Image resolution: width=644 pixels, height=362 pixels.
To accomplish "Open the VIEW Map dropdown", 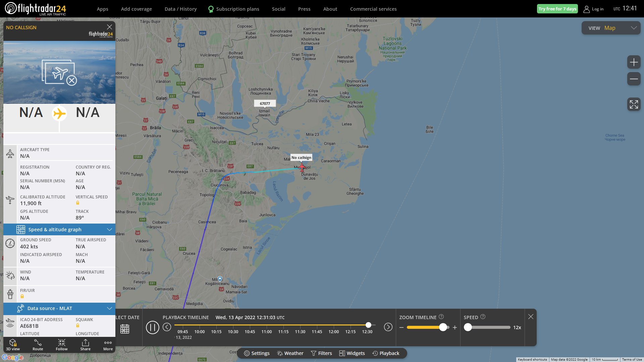I will click(x=610, y=28).
